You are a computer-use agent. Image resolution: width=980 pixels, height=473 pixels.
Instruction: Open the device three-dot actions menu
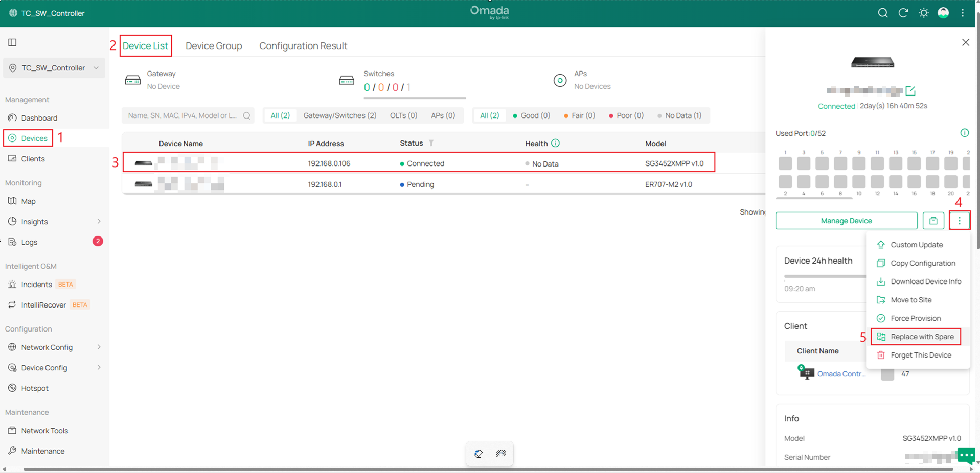[959, 221]
